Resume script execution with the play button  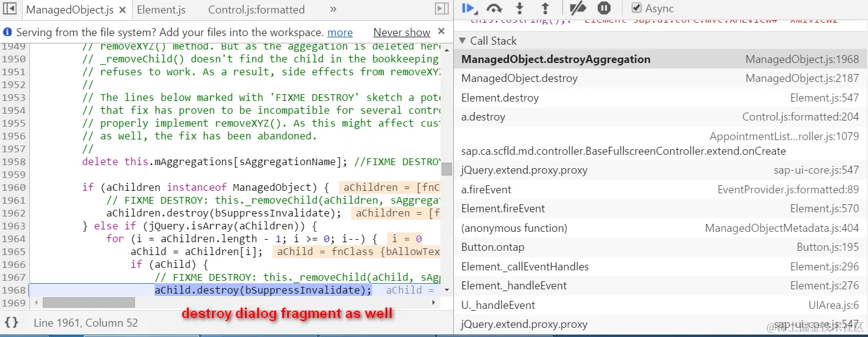[469, 9]
